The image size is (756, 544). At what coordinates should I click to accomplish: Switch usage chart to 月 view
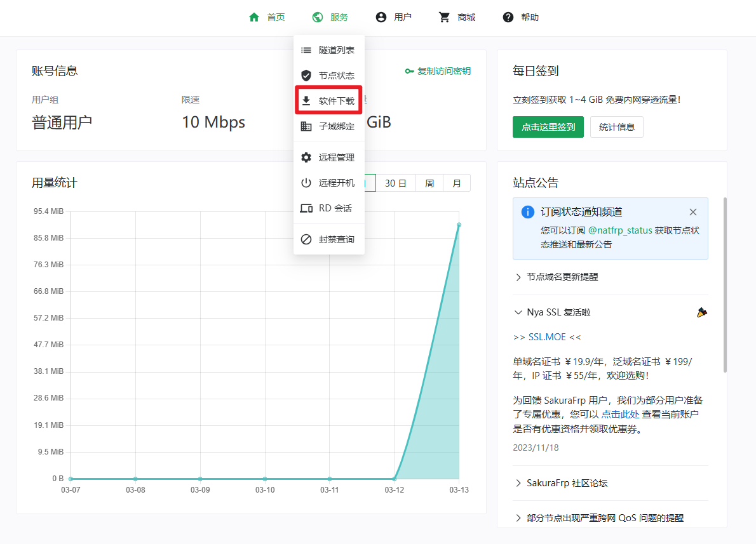(457, 183)
